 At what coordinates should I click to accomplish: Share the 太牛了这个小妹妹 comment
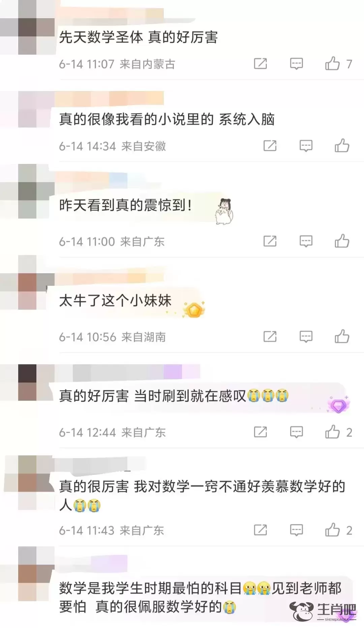click(x=270, y=337)
